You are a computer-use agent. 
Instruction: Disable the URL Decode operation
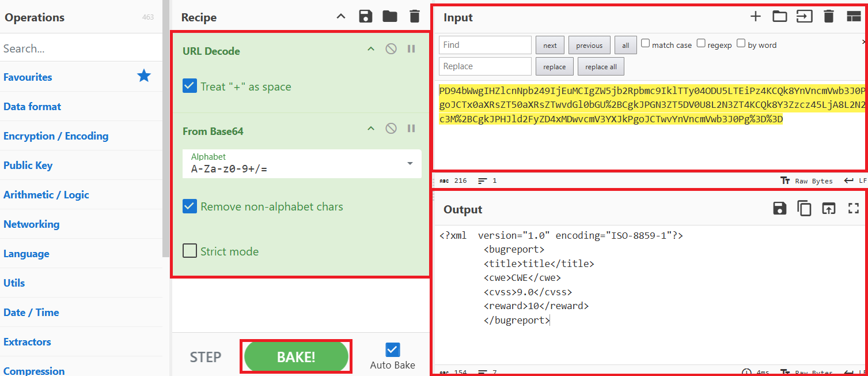point(391,49)
